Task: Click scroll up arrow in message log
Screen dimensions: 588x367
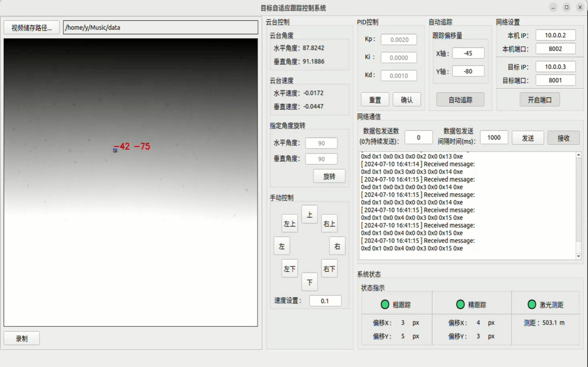Action: click(579, 155)
